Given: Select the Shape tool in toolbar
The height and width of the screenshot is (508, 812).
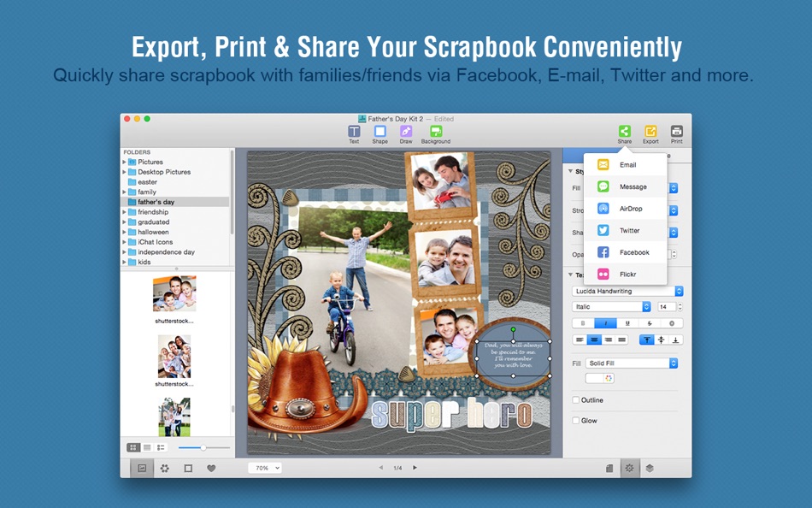Looking at the screenshot, I should point(380,134).
